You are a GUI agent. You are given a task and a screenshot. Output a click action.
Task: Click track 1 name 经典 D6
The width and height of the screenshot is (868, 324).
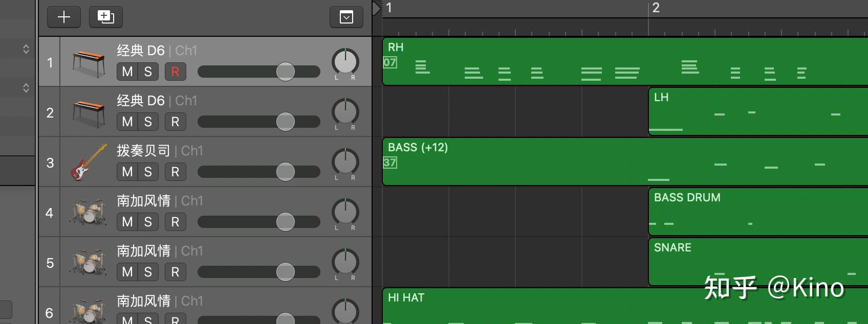(x=141, y=51)
